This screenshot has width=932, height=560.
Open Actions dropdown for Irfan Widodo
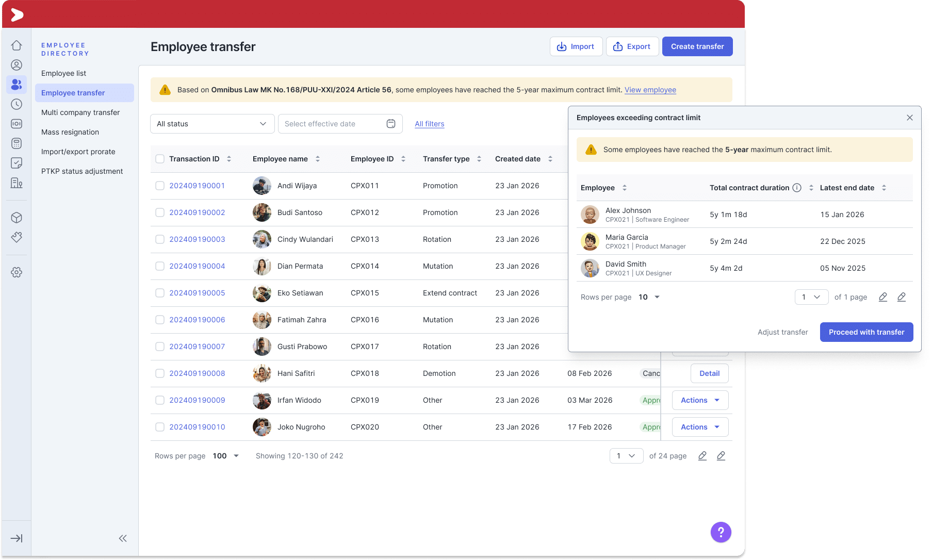click(x=700, y=400)
